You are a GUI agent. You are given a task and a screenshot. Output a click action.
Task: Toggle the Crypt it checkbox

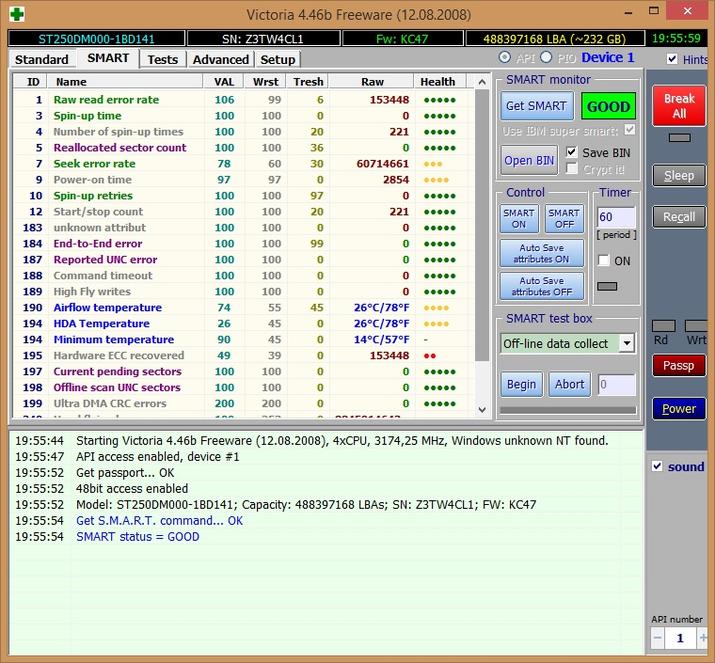pos(571,169)
